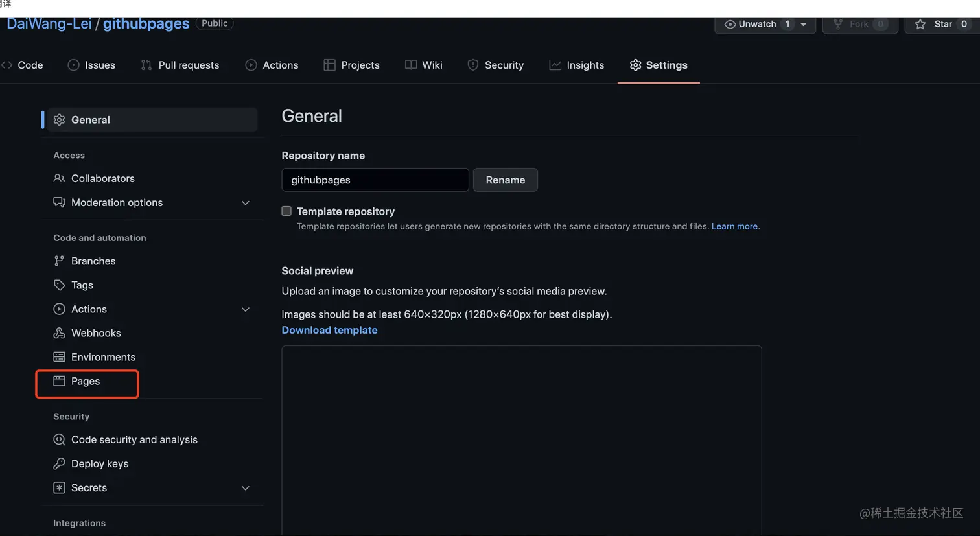Click the Public badge
This screenshot has width=980, height=536.
(x=215, y=23)
